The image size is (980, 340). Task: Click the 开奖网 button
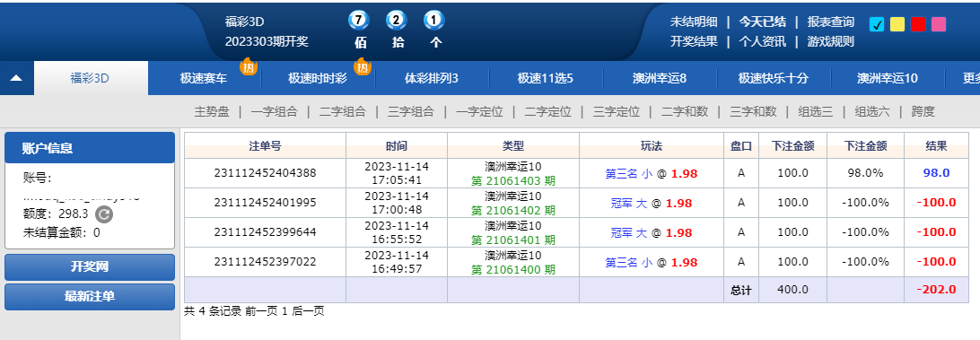pyautogui.click(x=90, y=266)
